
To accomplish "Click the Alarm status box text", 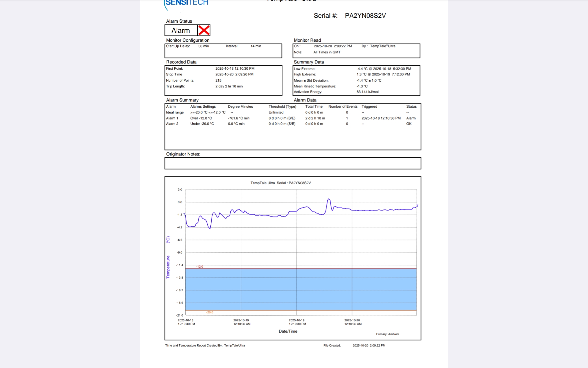I will pyautogui.click(x=181, y=30).
